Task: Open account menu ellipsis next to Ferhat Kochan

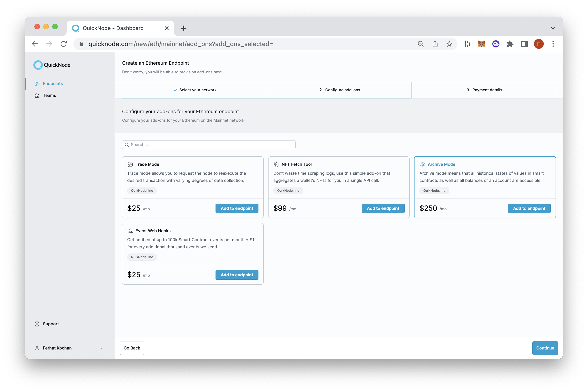Action: pyautogui.click(x=100, y=348)
